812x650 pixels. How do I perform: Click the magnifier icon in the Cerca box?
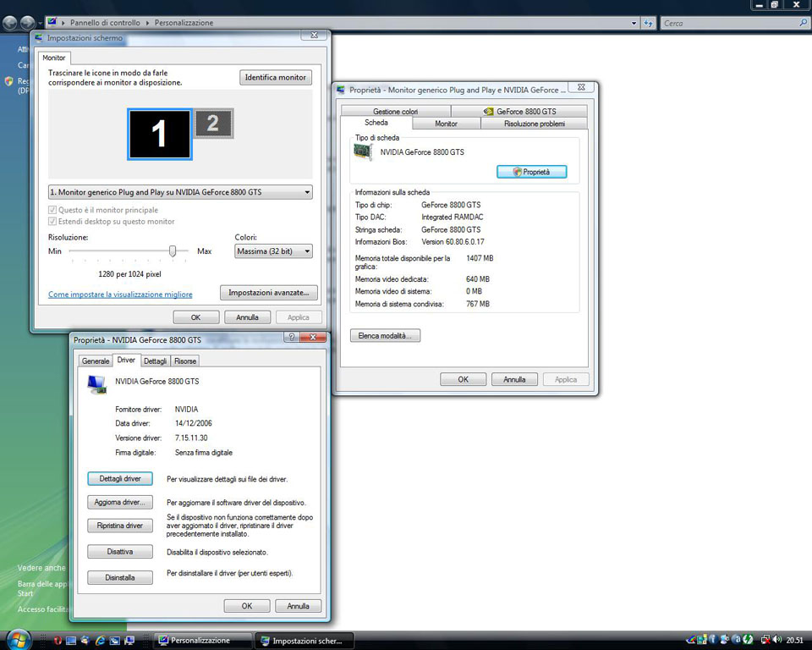803,23
